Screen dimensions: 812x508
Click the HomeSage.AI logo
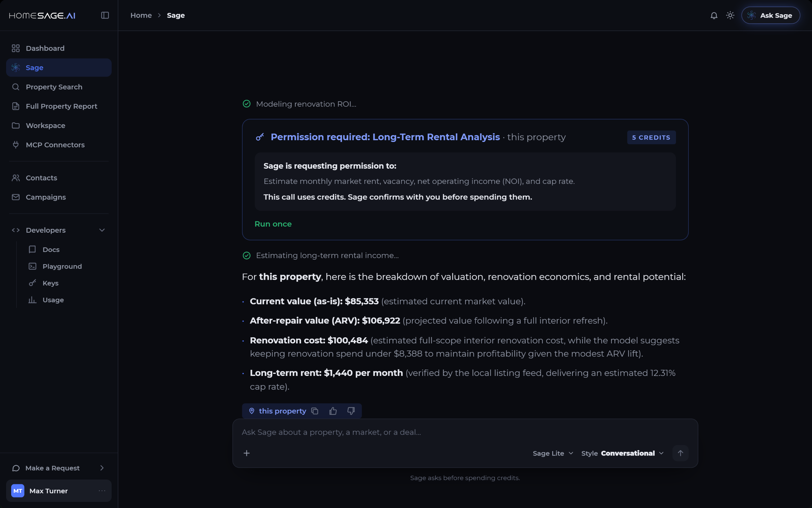pyautogui.click(x=42, y=15)
